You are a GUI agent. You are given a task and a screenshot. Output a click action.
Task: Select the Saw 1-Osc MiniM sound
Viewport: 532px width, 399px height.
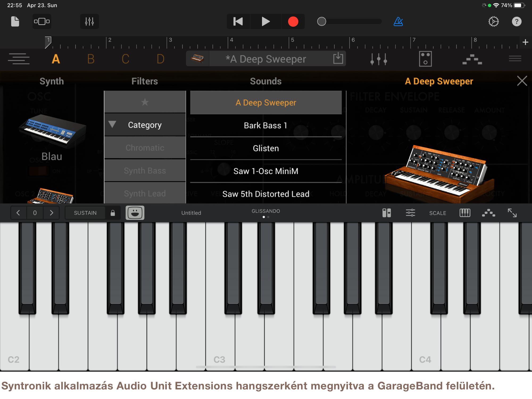pos(266,171)
